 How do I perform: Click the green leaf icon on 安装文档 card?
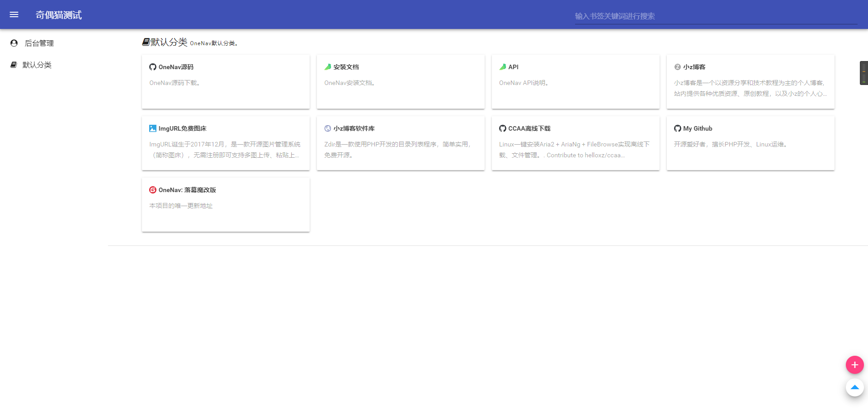pos(328,67)
